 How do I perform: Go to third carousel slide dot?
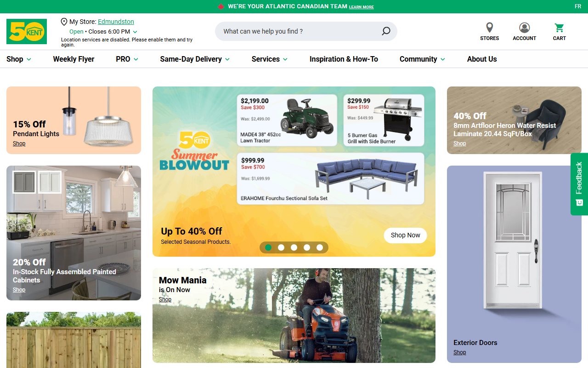pyautogui.click(x=294, y=247)
